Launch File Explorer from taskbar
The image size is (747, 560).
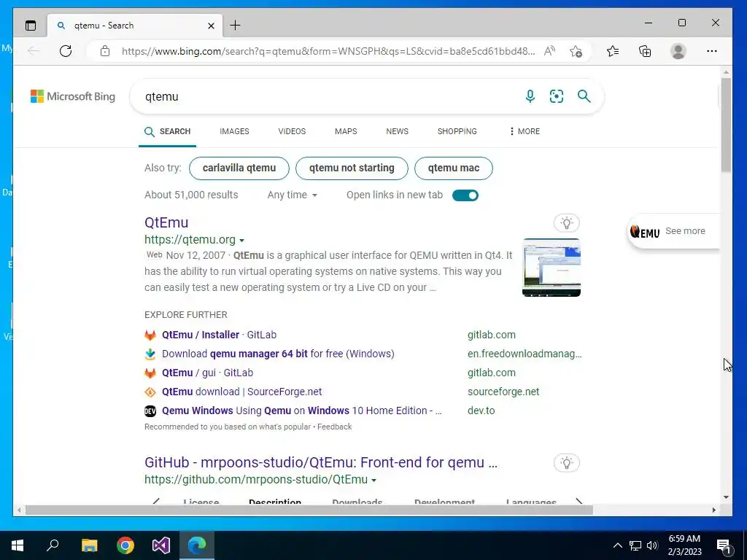pyautogui.click(x=89, y=545)
